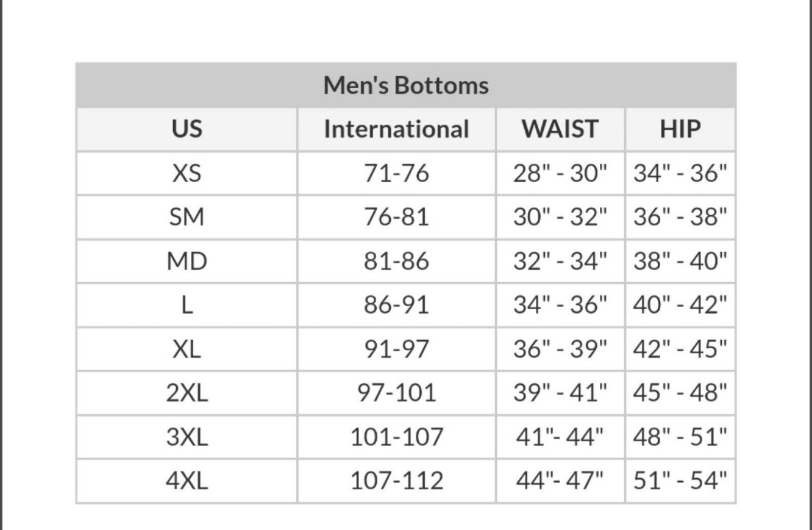The width and height of the screenshot is (812, 530).
Task: Select the XS size row label
Action: click(x=187, y=173)
